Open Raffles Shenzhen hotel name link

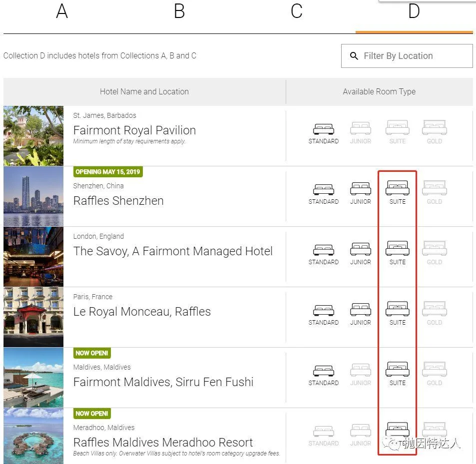pos(118,201)
